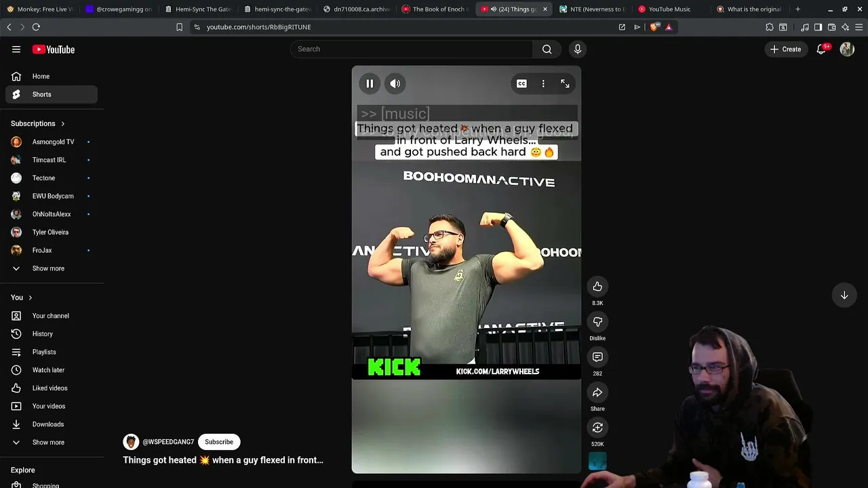Open browser extensions puzzle icon
The height and width of the screenshot is (488, 868).
[770, 27]
